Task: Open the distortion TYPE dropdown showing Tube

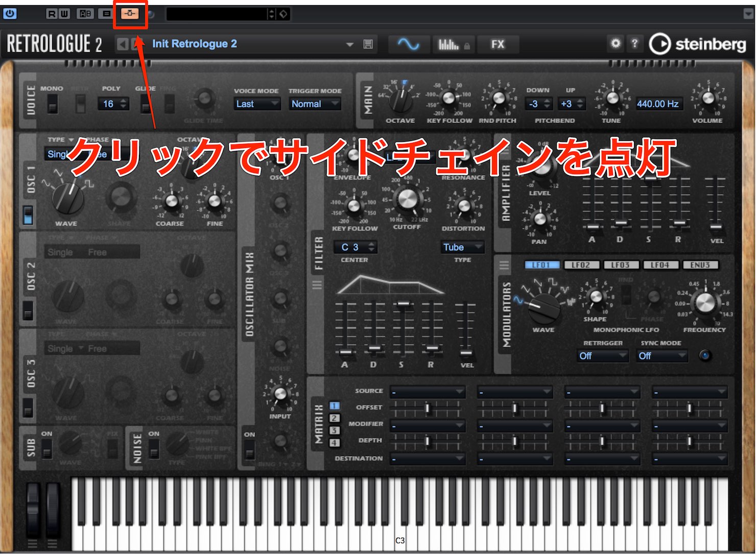Action: [x=462, y=248]
